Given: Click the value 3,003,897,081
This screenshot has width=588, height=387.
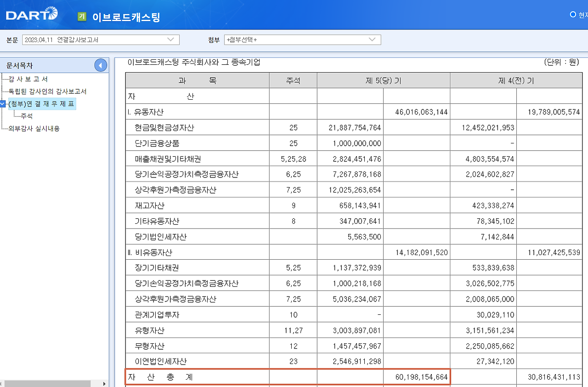Looking at the screenshot, I should click(357, 330).
